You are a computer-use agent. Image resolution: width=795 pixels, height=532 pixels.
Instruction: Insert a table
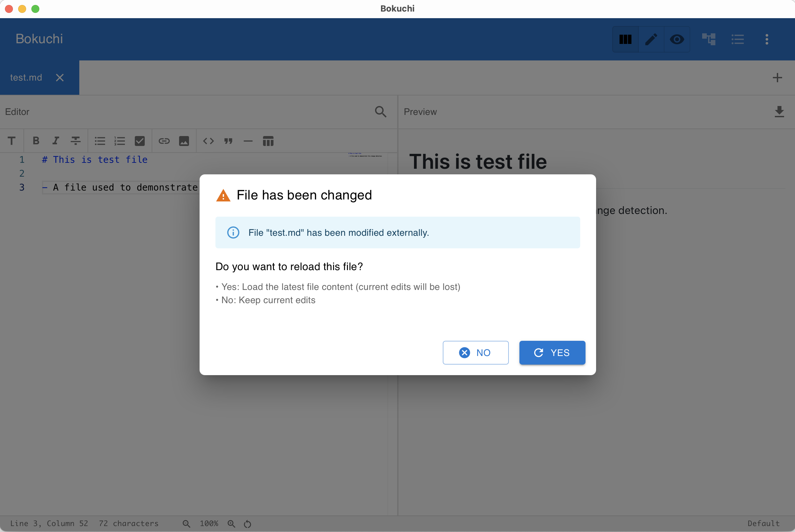[x=268, y=141]
